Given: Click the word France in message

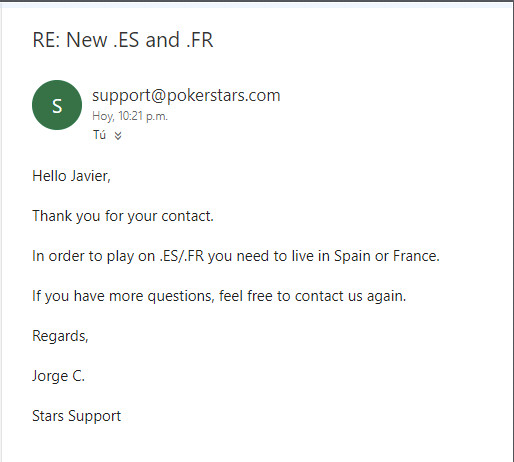Looking at the screenshot, I should click(x=416, y=256).
